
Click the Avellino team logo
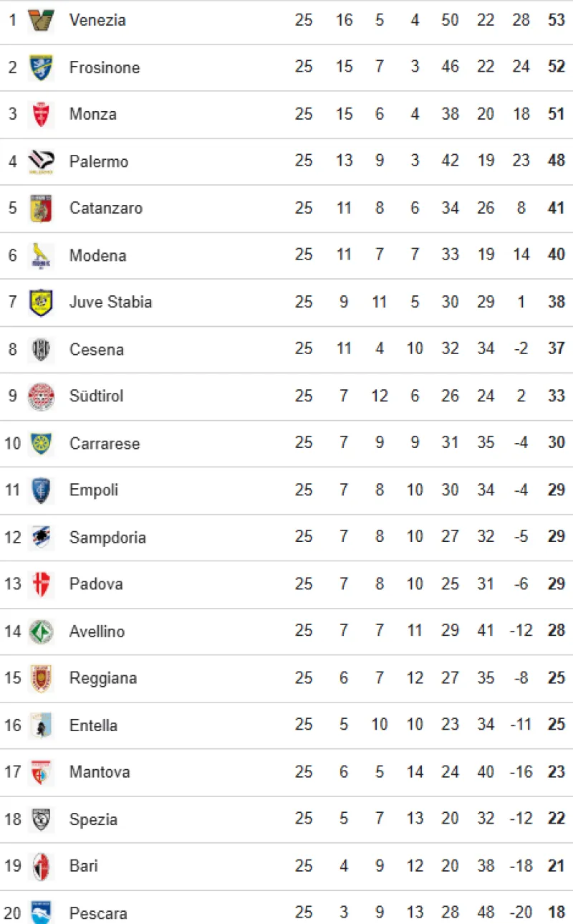pyautogui.click(x=41, y=631)
